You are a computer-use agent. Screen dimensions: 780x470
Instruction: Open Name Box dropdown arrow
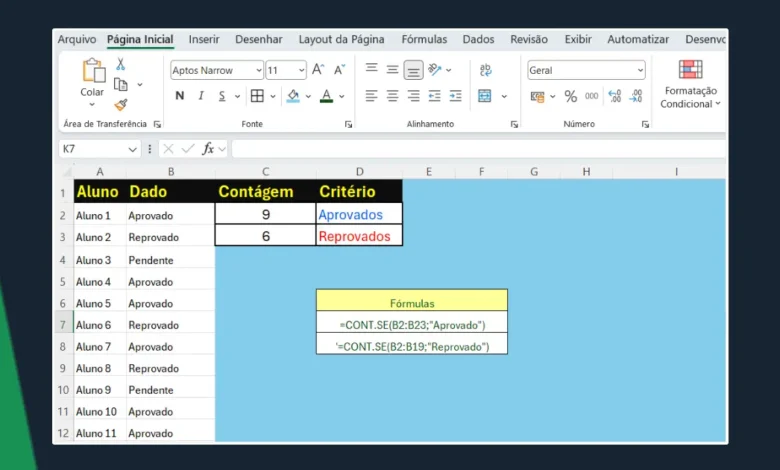coord(132,149)
